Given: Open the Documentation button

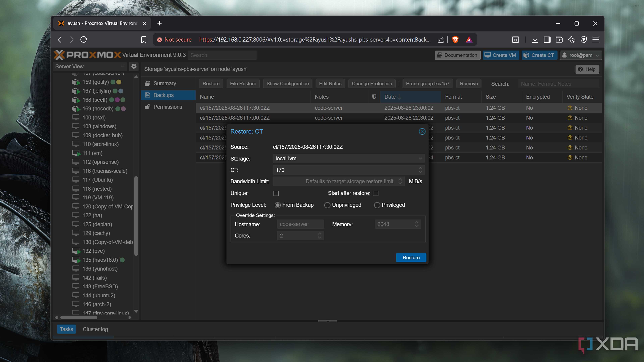Looking at the screenshot, I should click(458, 55).
